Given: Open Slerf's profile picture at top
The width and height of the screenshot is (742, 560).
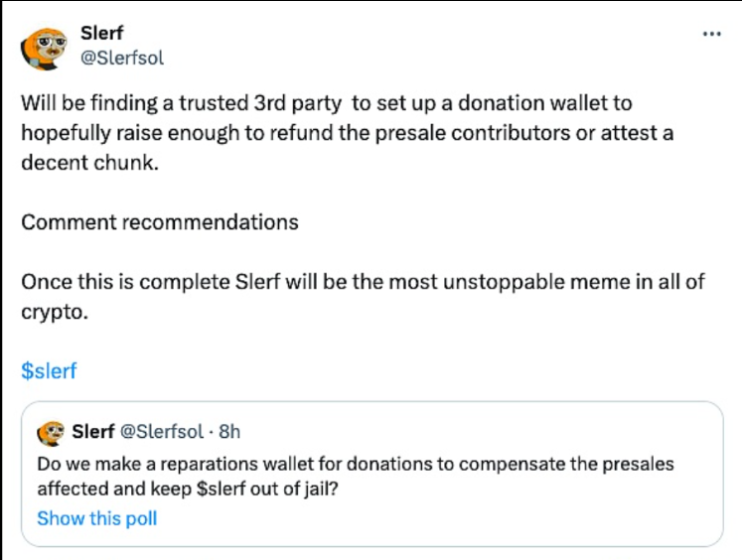Looking at the screenshot, I should (45, 46).
